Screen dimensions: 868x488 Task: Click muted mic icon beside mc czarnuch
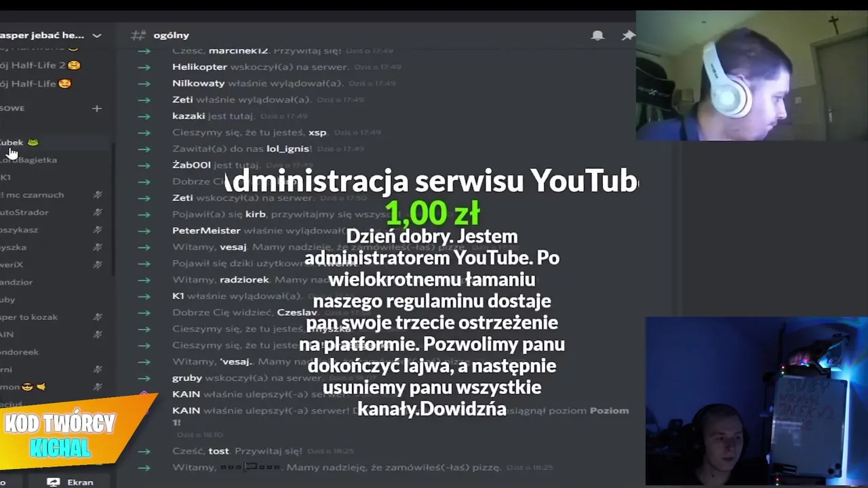[x=98, y=195]
